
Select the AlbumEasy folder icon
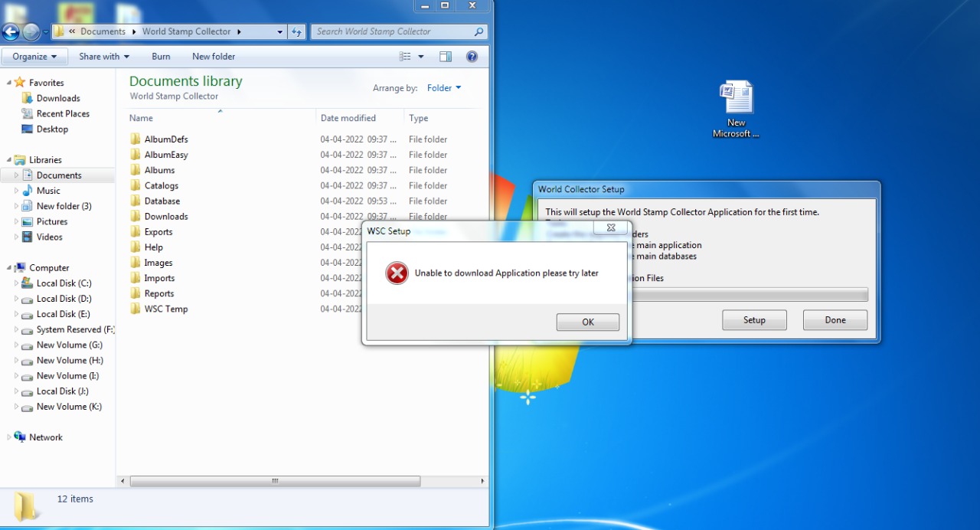(136, 155)
